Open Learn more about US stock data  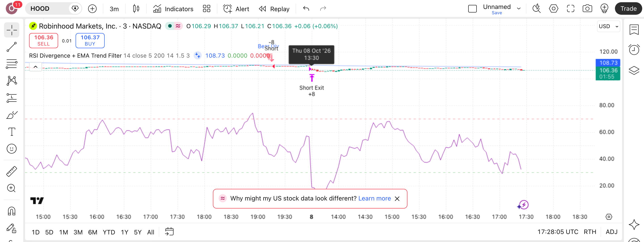[375, 198]
